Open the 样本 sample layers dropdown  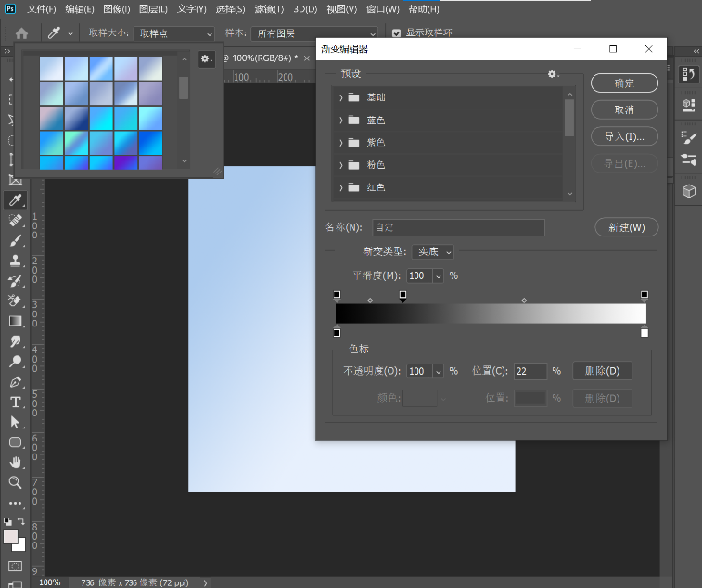point(314,33)
